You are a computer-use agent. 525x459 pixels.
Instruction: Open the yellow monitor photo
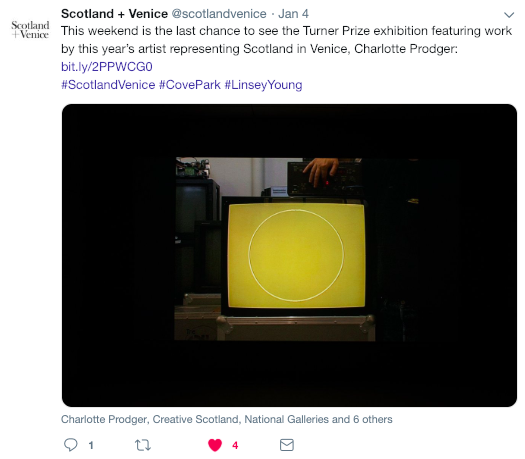(x=289, y=255)
